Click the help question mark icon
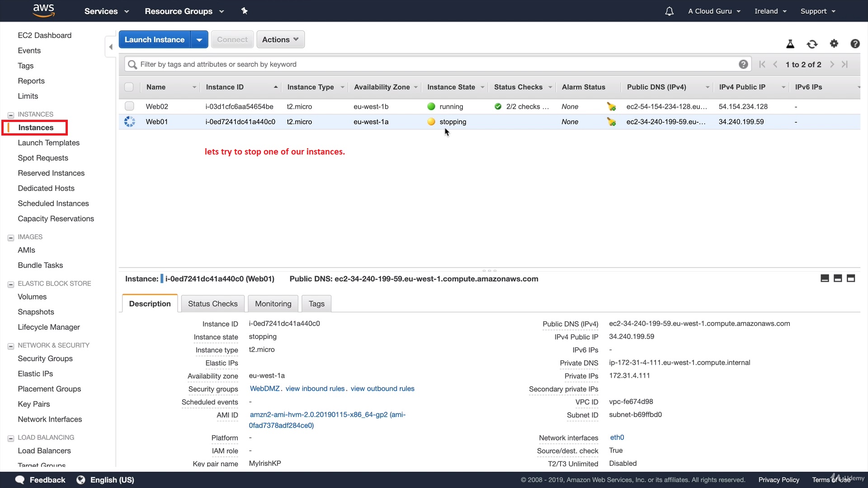The image size is (868, 488). point(854,44)
